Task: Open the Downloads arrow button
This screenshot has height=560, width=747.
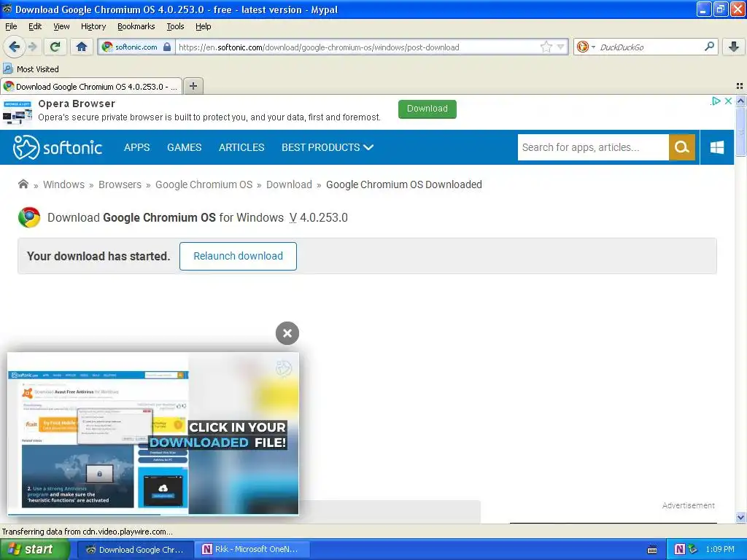Action: 734,47
